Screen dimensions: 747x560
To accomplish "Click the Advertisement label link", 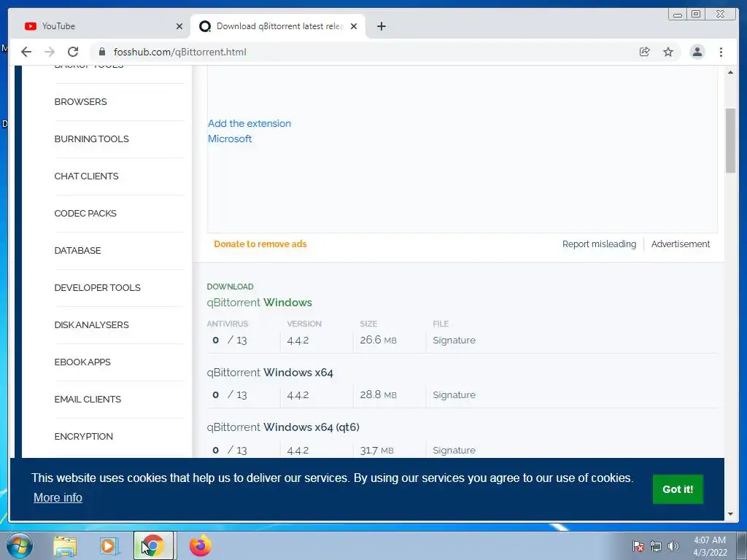I will (x=681, y=244).
